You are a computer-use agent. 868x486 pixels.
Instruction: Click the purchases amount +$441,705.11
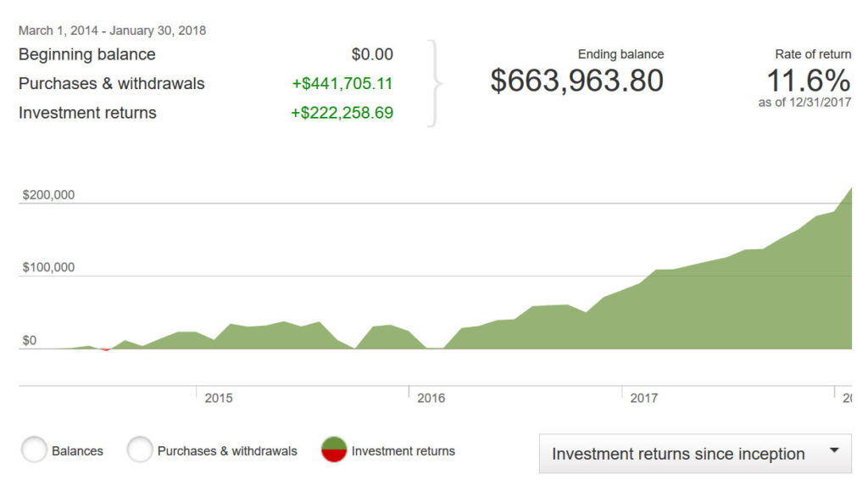pyautogui.click(x=342, y=83)
